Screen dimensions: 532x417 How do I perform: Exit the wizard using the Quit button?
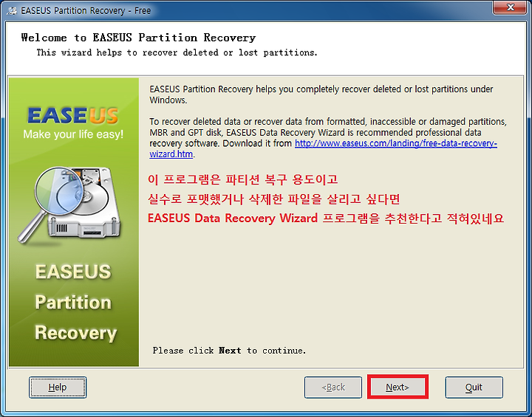coord(474,387)
